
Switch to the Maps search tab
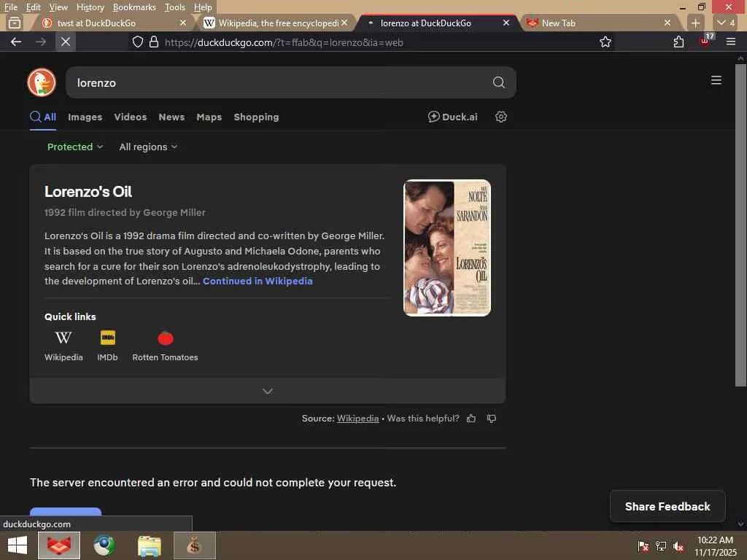[209, 117]
